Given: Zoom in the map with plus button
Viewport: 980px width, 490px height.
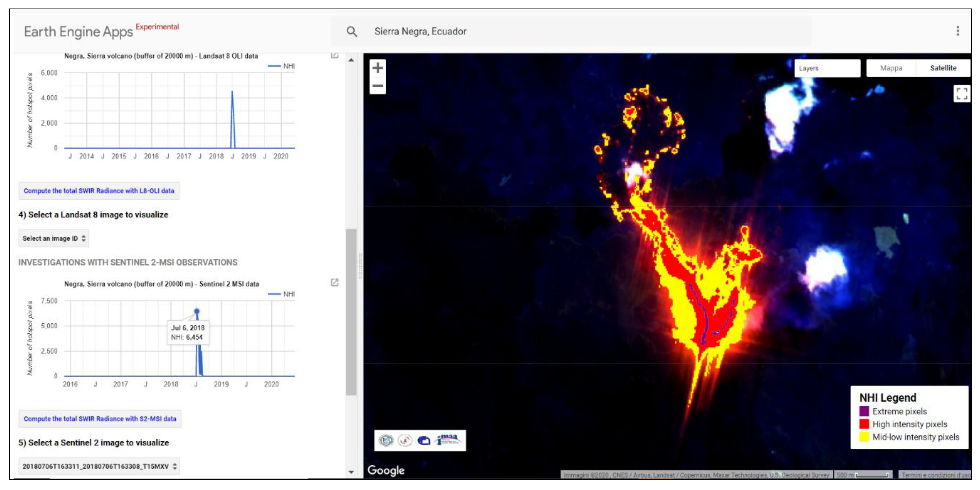Looking at the screenshot, I should 377,68.
